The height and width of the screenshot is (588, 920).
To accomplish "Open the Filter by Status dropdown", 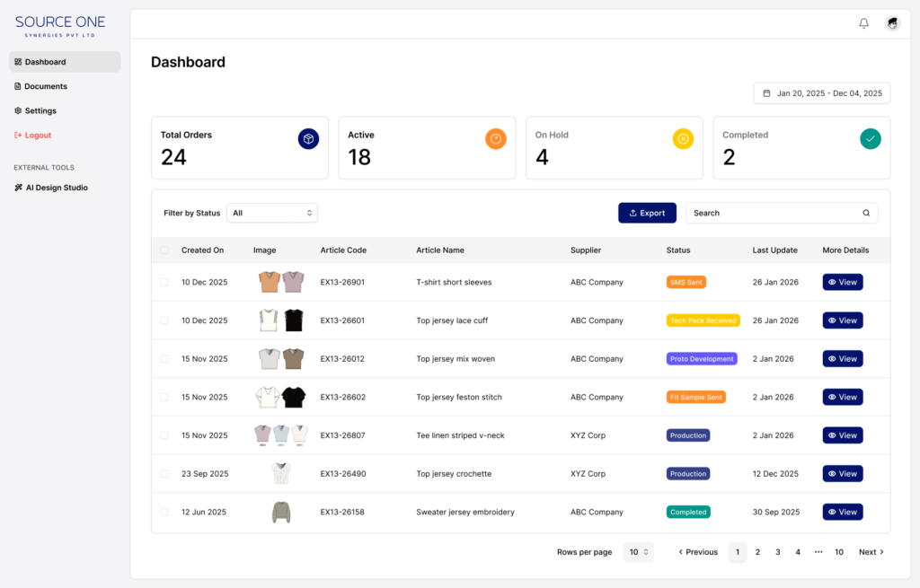I will click(272, 213).
